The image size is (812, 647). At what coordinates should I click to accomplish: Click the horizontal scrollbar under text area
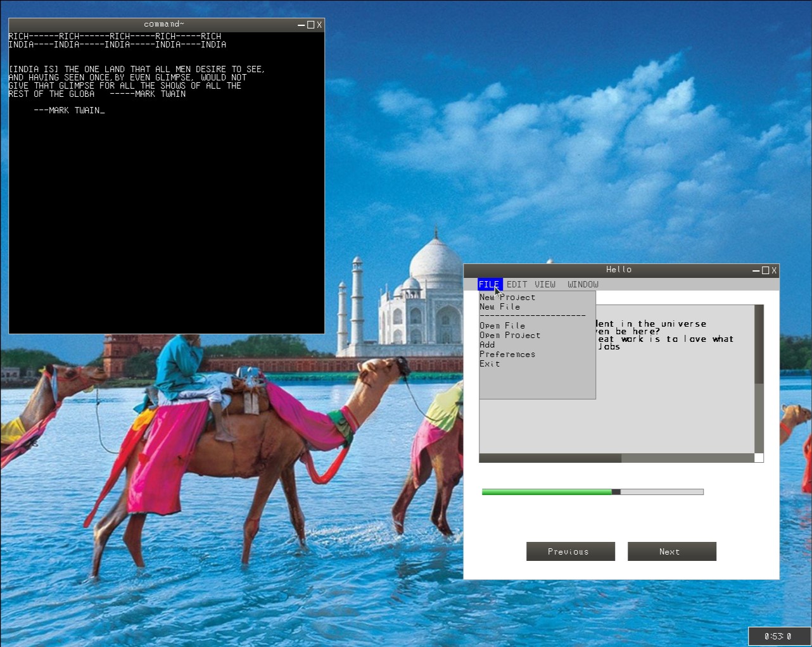point(616,458)
